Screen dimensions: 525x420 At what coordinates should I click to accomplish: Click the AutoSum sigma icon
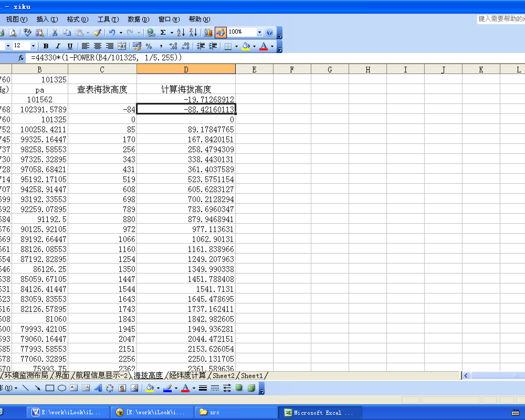tap(163, 33)
